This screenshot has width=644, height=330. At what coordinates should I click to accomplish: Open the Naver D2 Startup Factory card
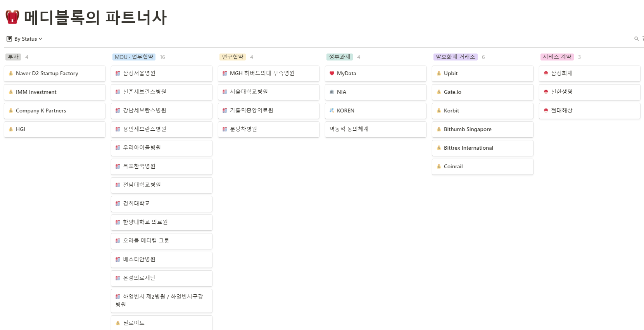[x=55, y=74]
